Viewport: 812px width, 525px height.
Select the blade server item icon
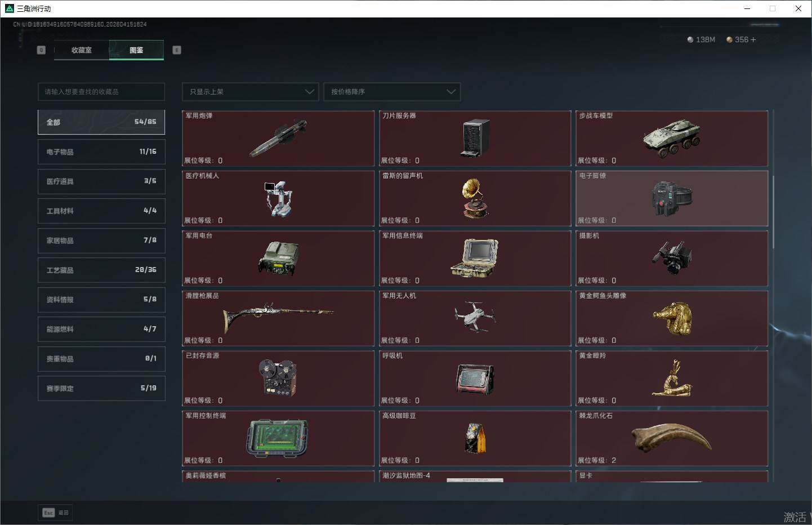point(475,137)
